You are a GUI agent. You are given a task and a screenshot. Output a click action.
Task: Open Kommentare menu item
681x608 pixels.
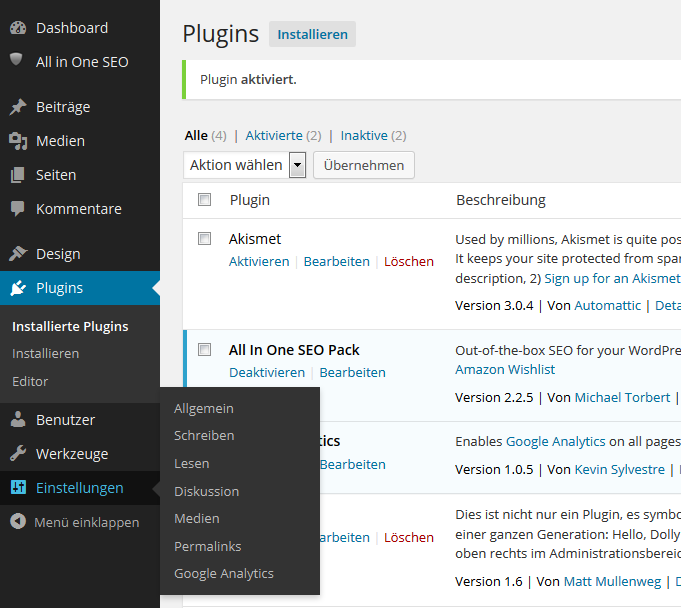coord(80,209)
